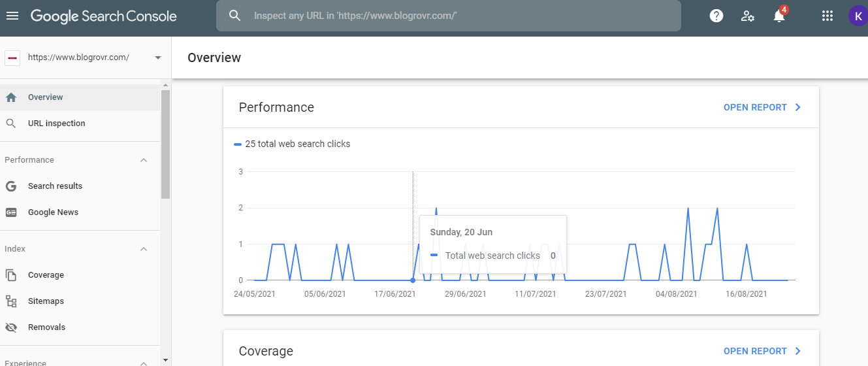
Task: Click the Google G search results icon
Action: (x=11, y=186)
